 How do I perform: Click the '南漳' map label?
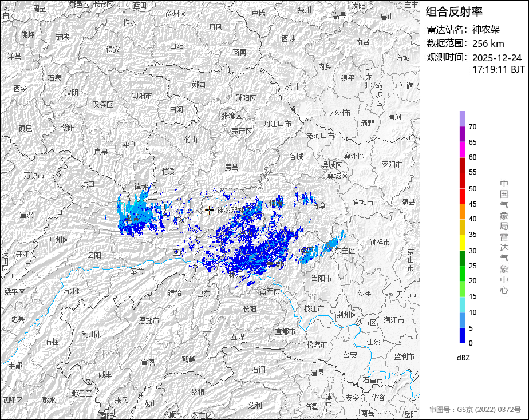point(318,205)
